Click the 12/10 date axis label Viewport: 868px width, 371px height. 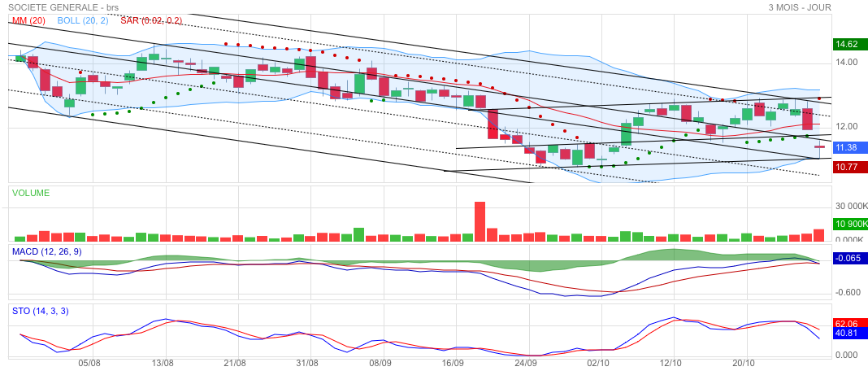671,363
